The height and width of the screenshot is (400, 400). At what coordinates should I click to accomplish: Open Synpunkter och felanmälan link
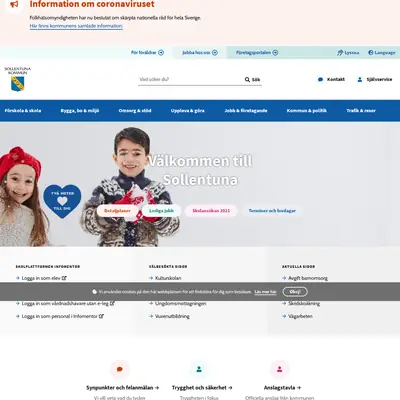pos(122,388)
